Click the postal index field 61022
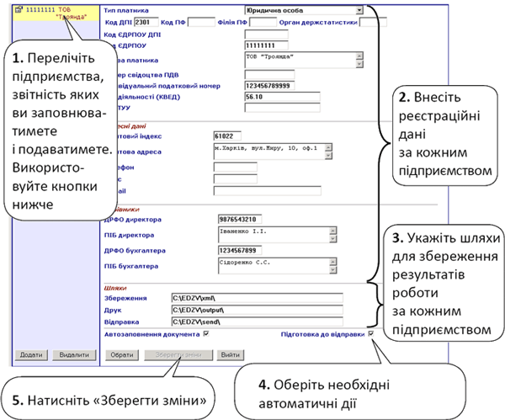The width and height of the screenshot is (505, 420). pos(227,136)
